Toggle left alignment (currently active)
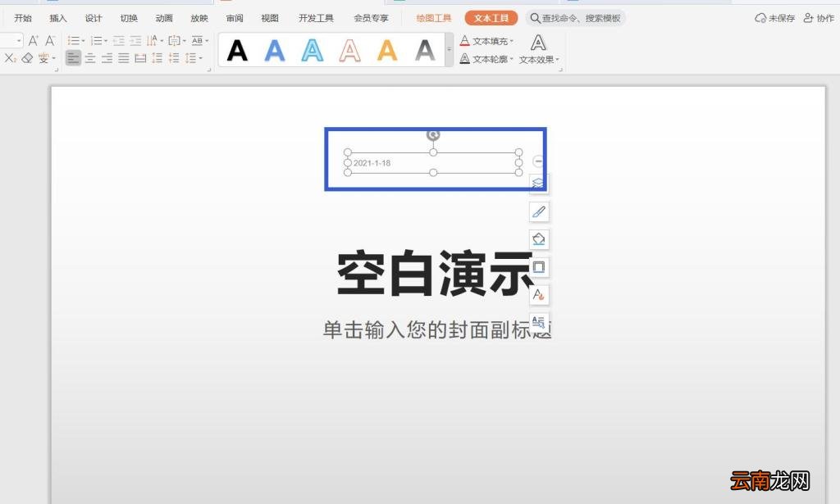This screenshot has height=504, width=840. (x=73, y=58)
